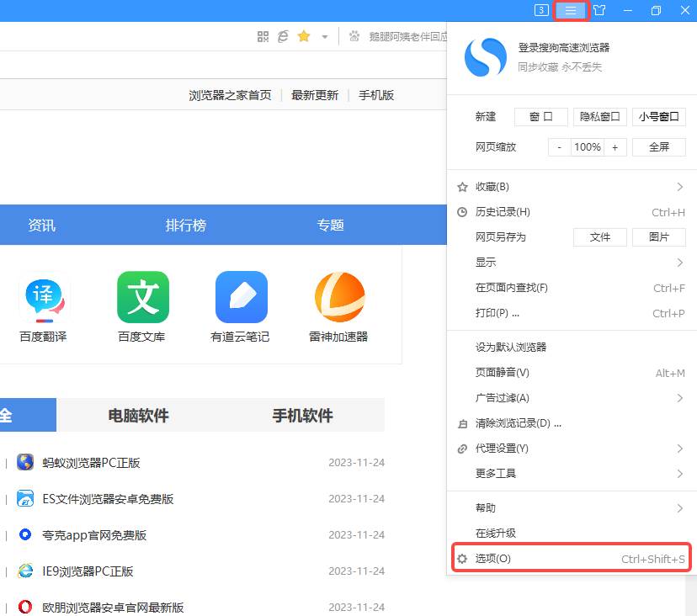Click the link icon beside 代理设置

click(x=462, y=449)
